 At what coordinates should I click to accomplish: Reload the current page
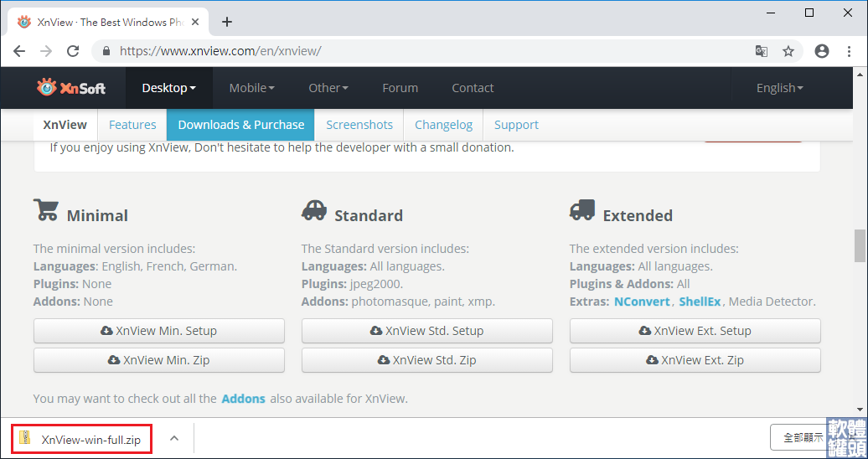(x=73, y=51)
